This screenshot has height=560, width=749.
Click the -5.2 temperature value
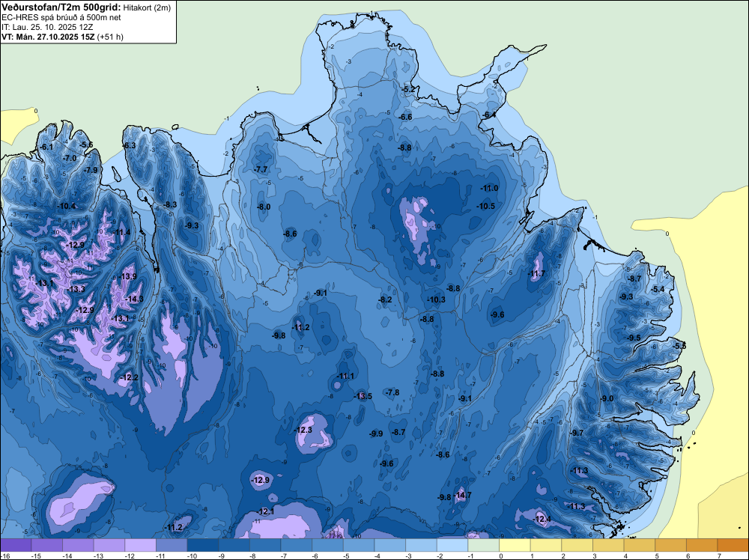[x=409, y=90]
